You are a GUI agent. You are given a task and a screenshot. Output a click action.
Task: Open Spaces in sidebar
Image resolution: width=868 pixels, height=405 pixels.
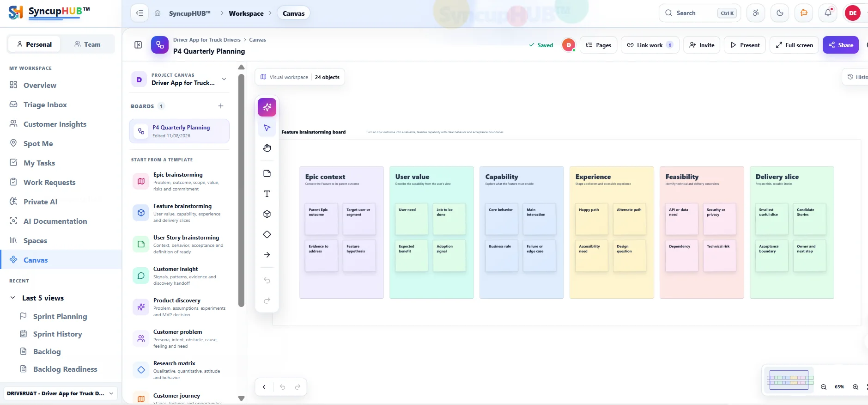pos(61,240)
